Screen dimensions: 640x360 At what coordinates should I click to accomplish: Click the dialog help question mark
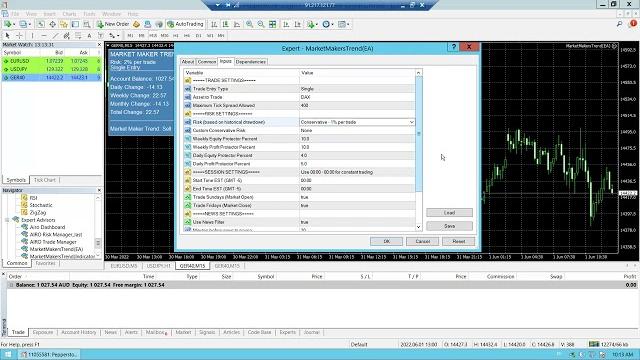[453, 47]
